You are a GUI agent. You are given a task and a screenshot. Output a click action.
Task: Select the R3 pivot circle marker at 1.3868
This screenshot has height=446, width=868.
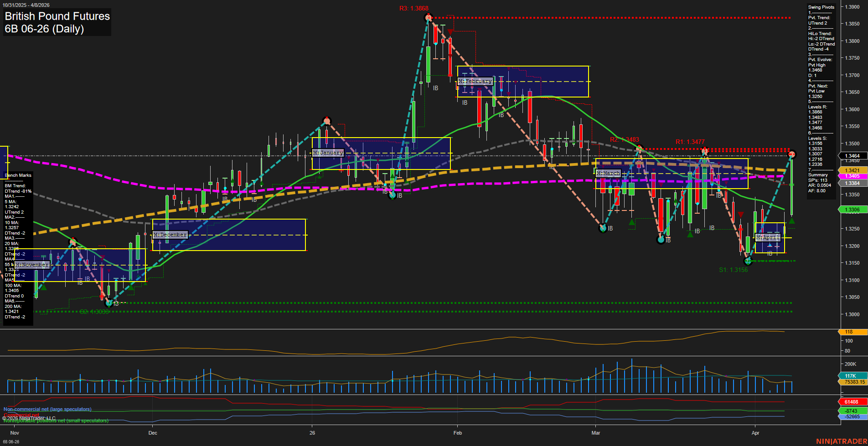tap(428, 17)
